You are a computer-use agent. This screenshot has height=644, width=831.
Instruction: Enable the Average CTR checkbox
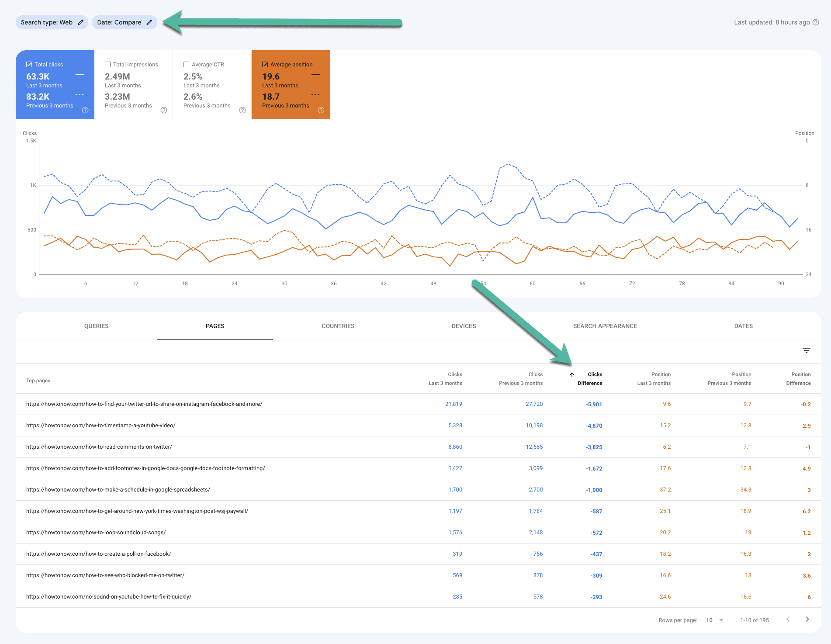click(x=187, y=64)
